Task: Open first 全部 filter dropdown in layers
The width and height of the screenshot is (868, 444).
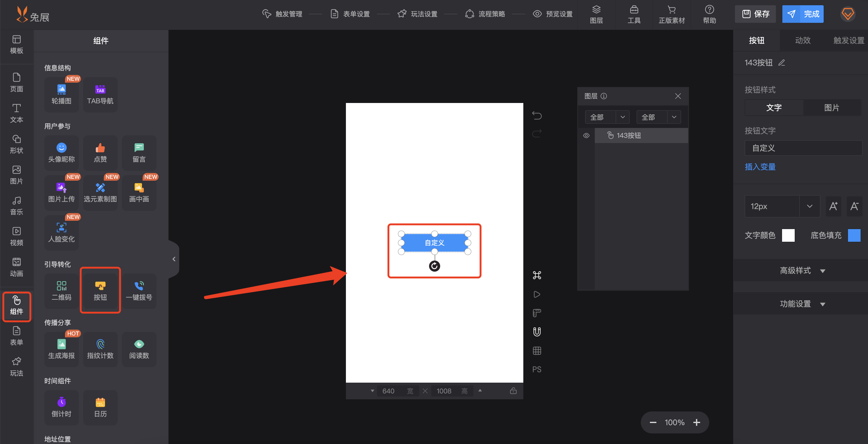Action: [607, 117]
